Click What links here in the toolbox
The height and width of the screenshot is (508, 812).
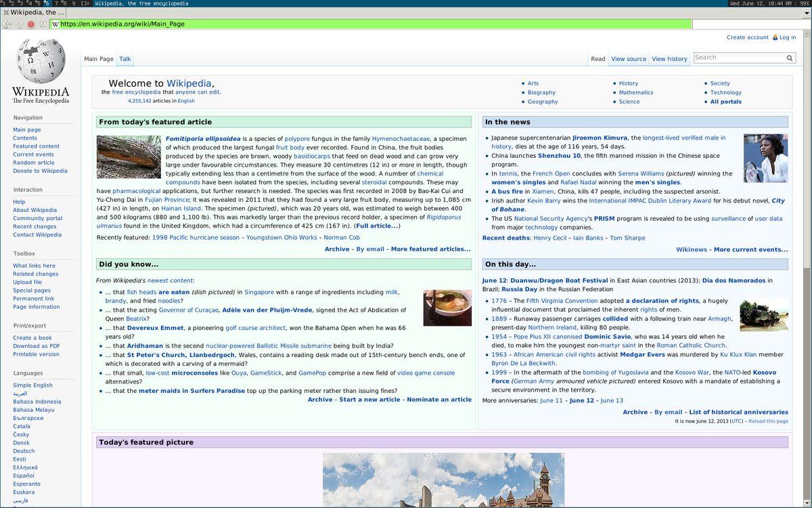click(35, 266)
